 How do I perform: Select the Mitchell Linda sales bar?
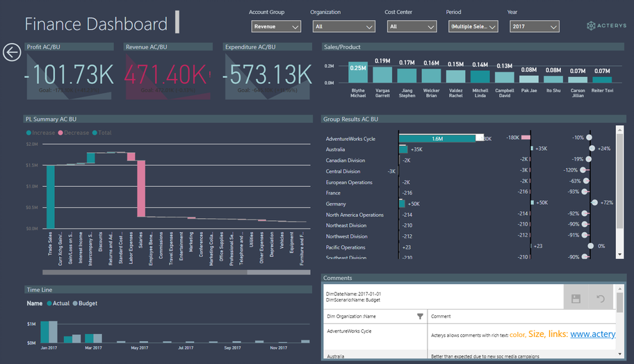(x=480, y=76)
